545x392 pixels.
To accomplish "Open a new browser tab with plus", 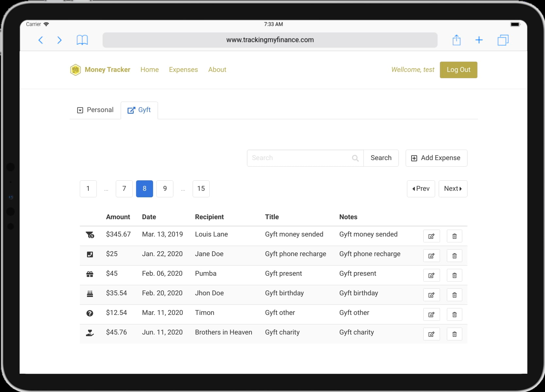I will pos(479,40).
